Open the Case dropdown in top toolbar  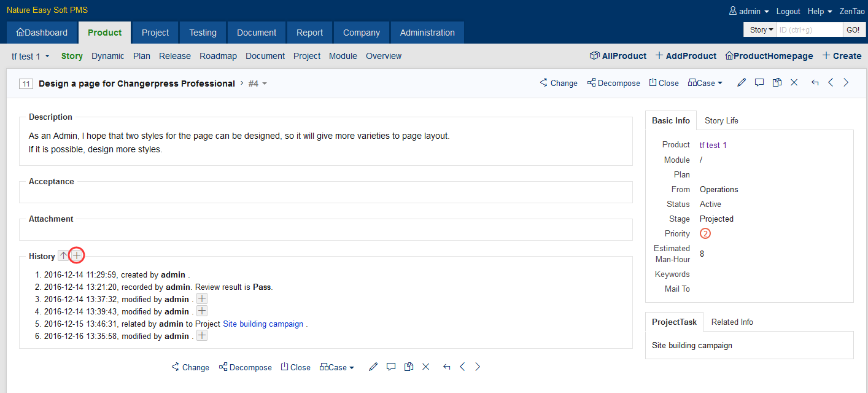705,83
